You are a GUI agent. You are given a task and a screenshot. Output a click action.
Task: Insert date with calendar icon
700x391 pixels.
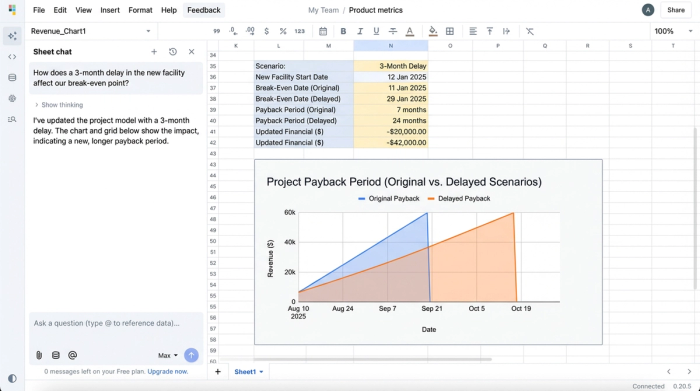point(323,31)
